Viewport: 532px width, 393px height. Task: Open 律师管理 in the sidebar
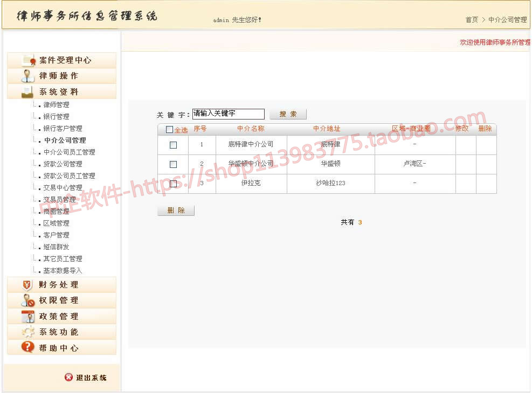[56, 105]
